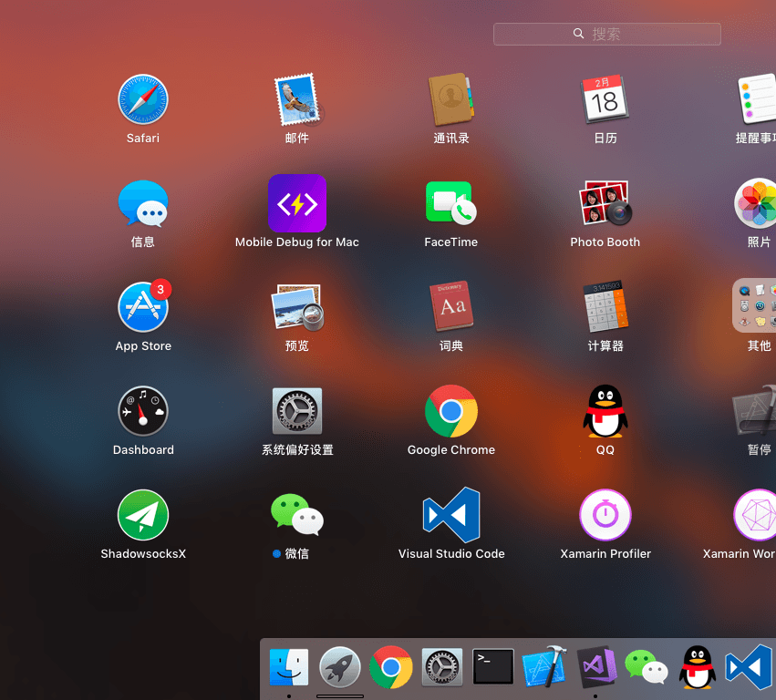Open the Calendar (日历) app
The height and width of the screenshot is (700, 776).
pos(605,99)
